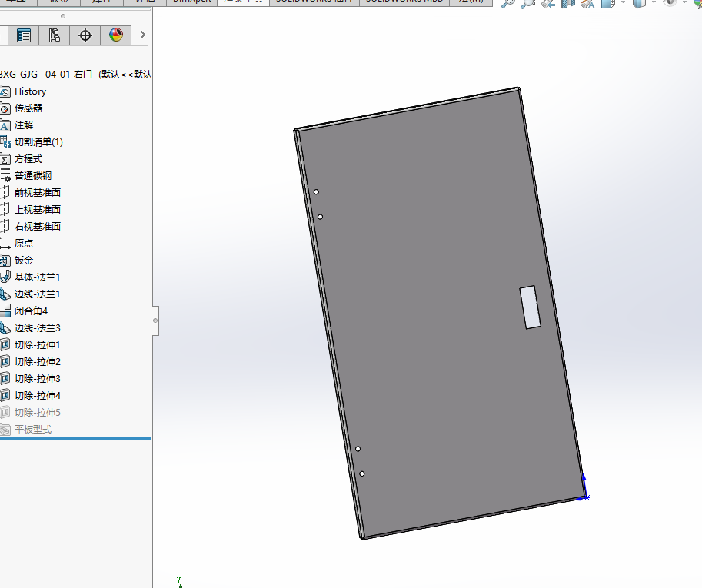Click the 方程式 equations sigma icon

click(x=6, y=159)
